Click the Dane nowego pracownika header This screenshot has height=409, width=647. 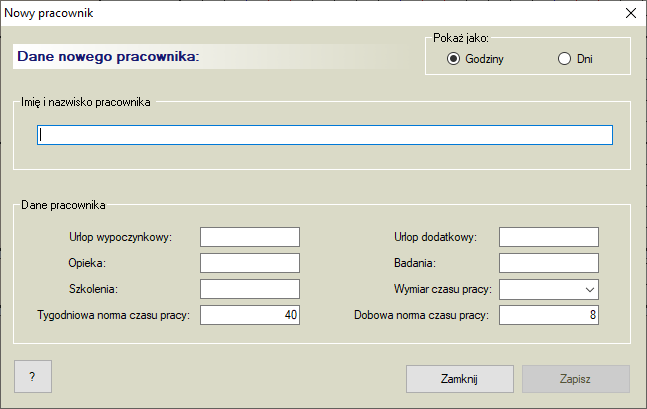[109, 55]
